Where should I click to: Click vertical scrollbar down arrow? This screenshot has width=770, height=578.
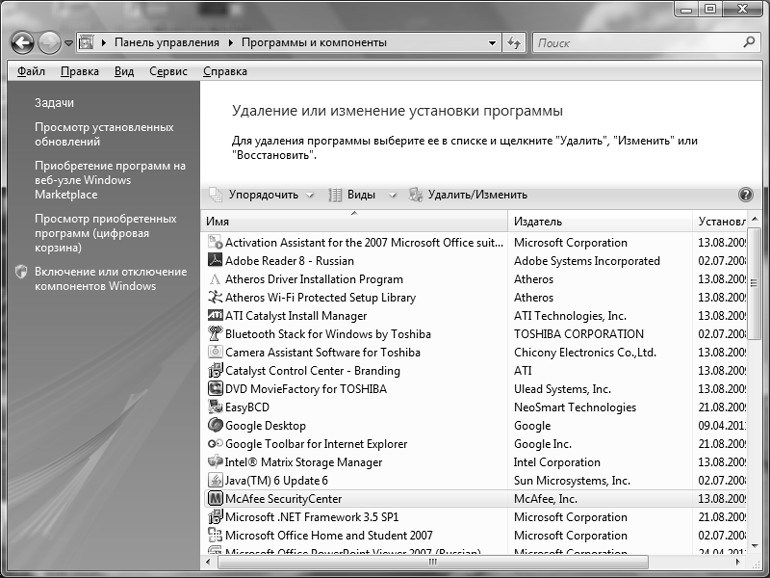[755, 546]
